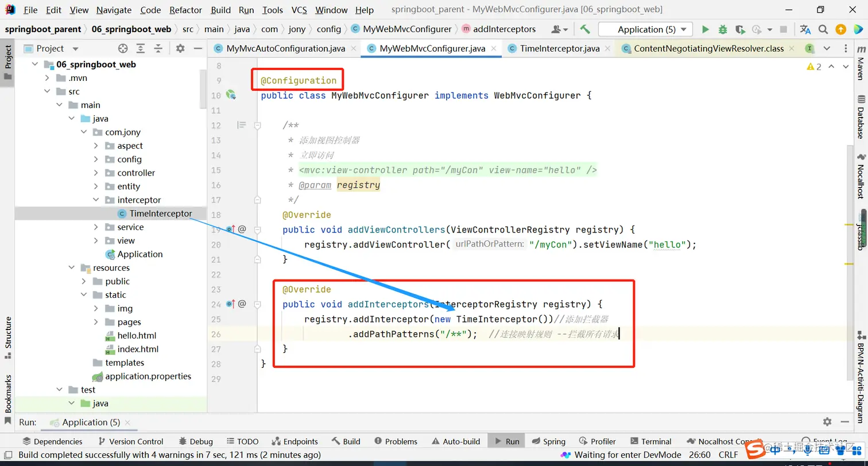
Task: Click override gutter icon on line 24
Action: (231, 304)
